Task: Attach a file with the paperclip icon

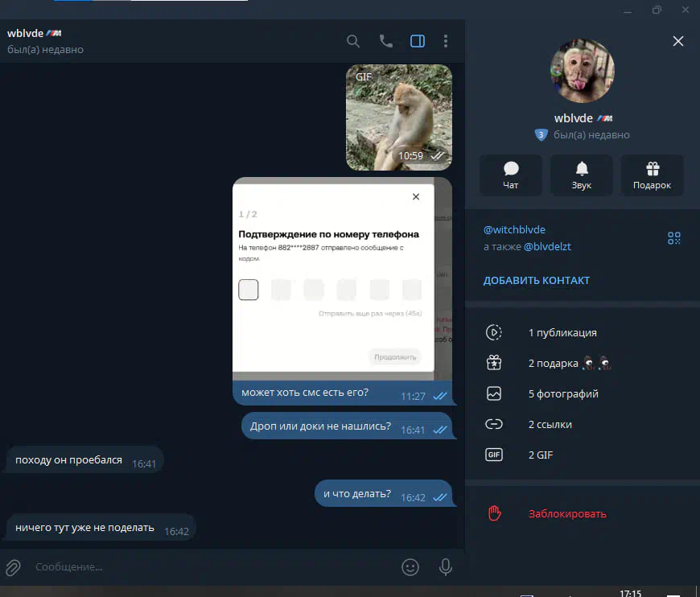Action: 13,567
